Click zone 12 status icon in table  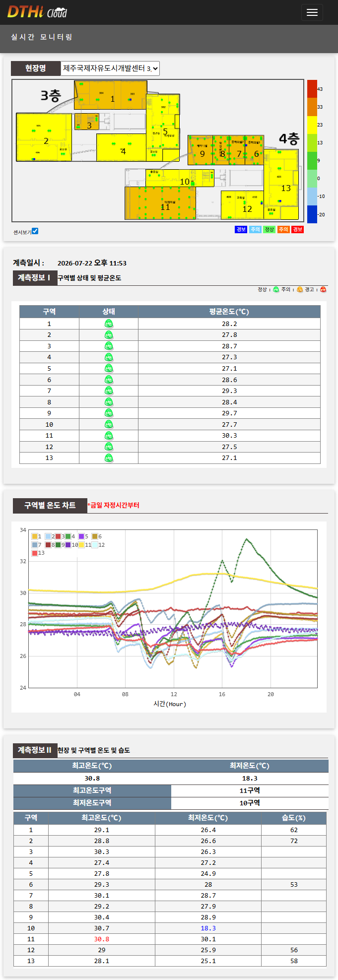tap(109, 447)
